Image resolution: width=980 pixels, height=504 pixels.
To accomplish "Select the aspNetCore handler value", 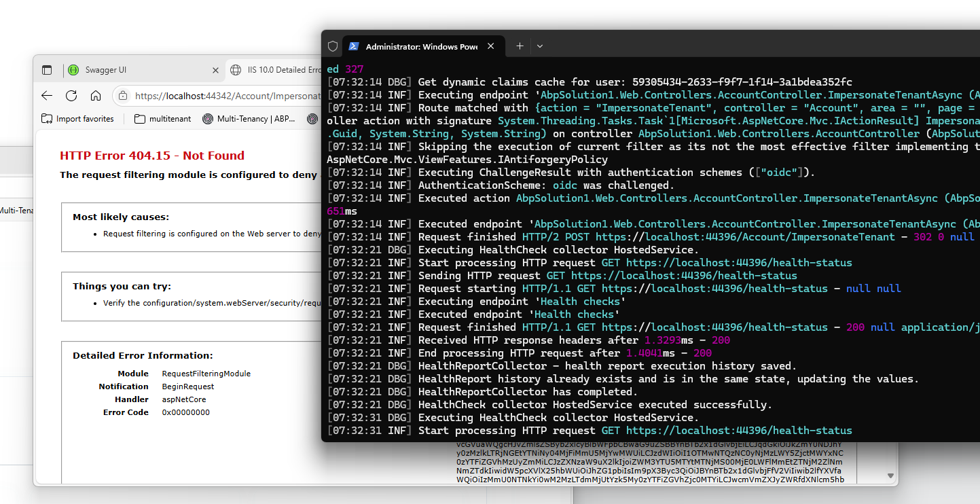I will click(184, 399).
